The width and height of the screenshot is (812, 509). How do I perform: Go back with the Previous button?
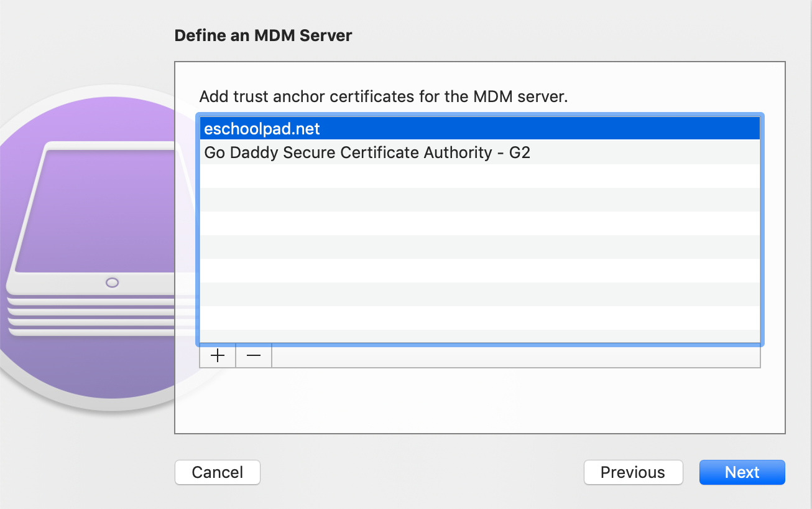point(633,472)
